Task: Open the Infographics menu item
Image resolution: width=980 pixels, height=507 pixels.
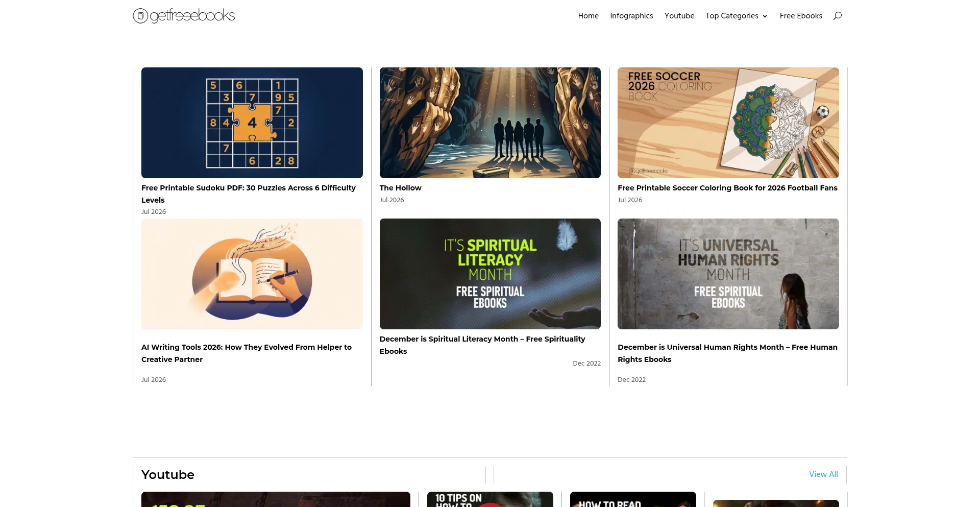Action: (631, 16)
